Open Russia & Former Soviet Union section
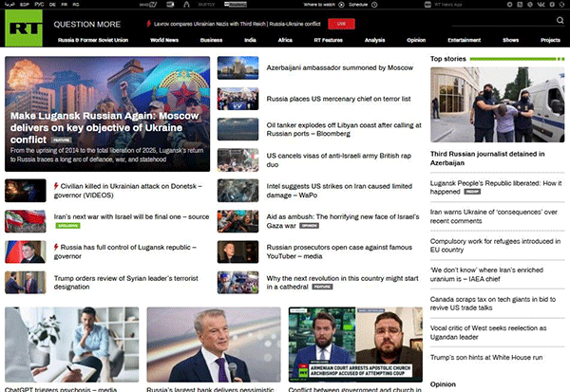570x392 pixels. point(93,40)
